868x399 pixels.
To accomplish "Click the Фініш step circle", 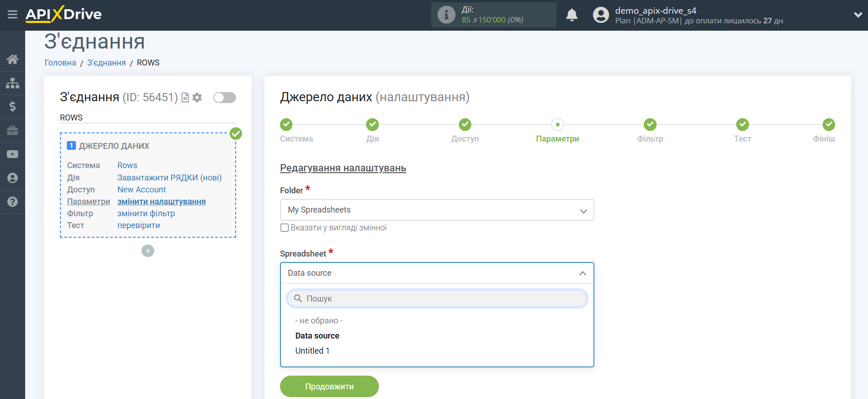I will pyautogui.click(x=829, y=124).
